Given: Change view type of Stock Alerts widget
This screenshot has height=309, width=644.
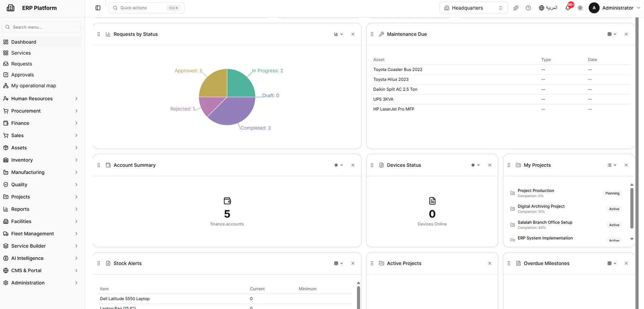Looking at the screenshot, I should point(338,264).
